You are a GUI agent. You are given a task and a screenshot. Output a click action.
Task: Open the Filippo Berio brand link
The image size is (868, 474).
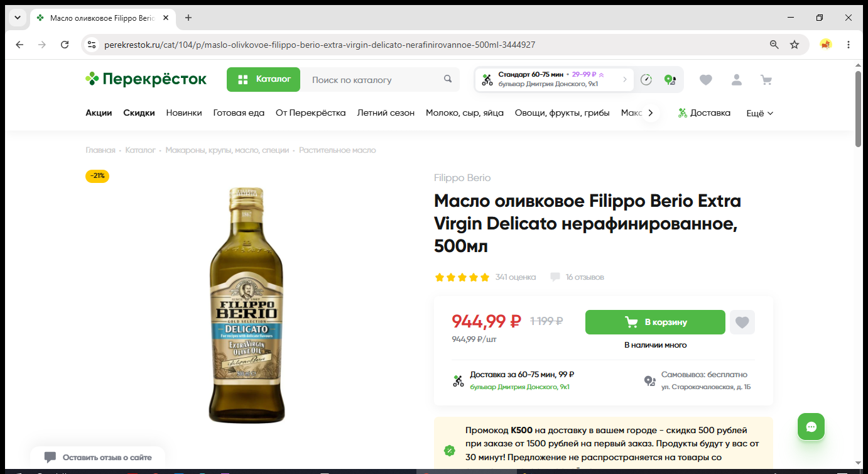coord(462,178)
